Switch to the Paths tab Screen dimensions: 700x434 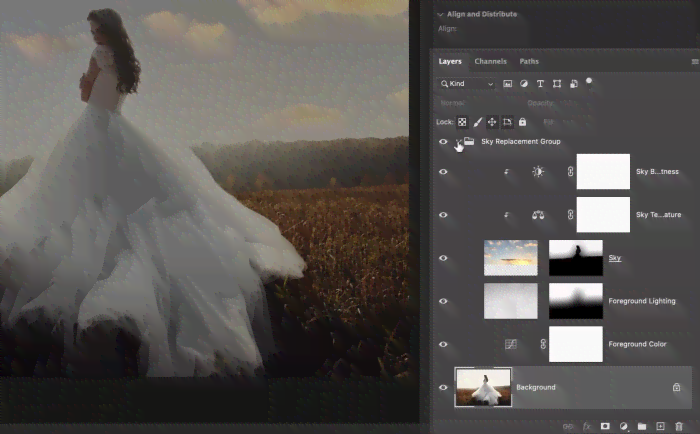click(529, 61)
